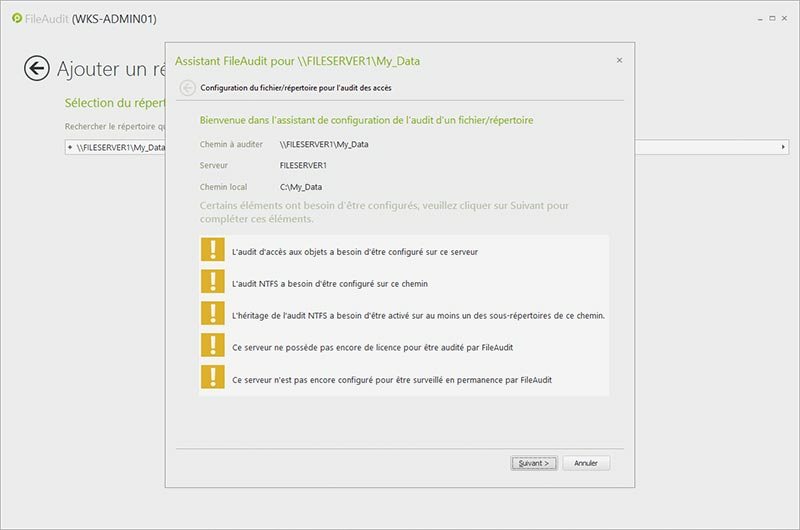Go back using the main window's circled arrow
The width and height of the screenshot is (800, 530).
[x=37, y=68]
